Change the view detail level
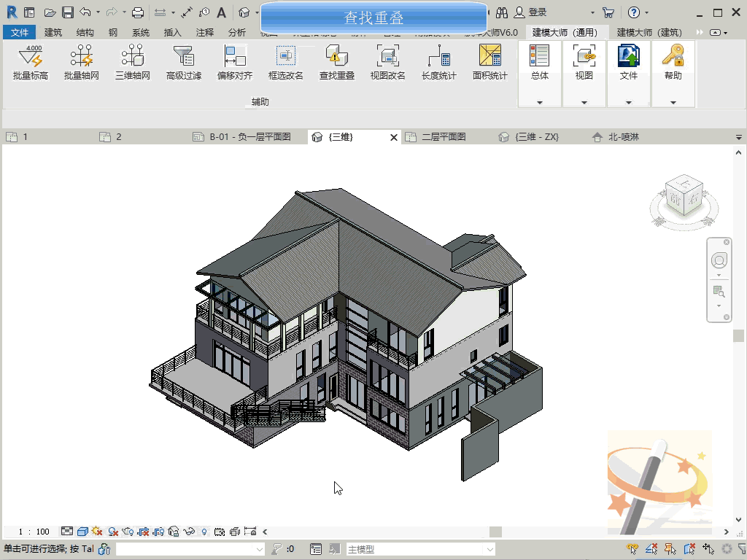 point(67,532)
